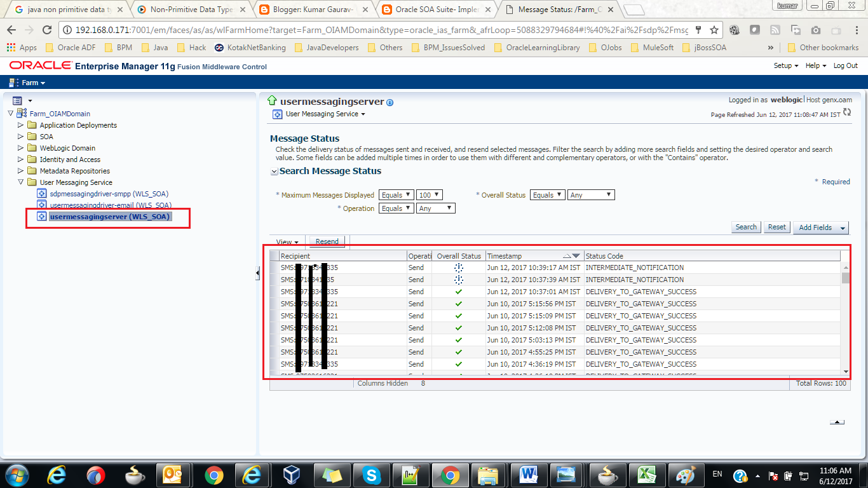Open VirtualBox from the taskbar
Image resolution: width=868 pixels, height=488 pixels.
292,475
